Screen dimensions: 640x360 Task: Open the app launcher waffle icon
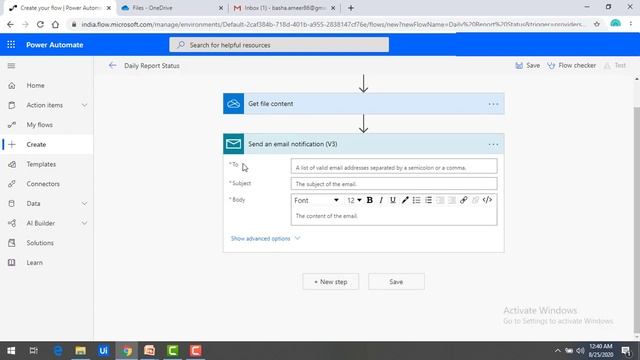[x=11, y=44]
